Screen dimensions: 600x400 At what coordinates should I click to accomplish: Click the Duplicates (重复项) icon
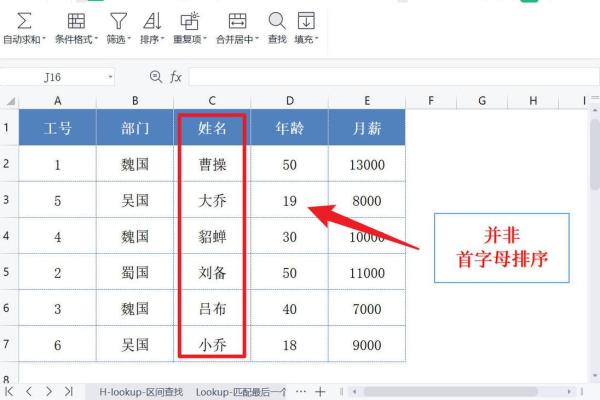coord(190,21)
